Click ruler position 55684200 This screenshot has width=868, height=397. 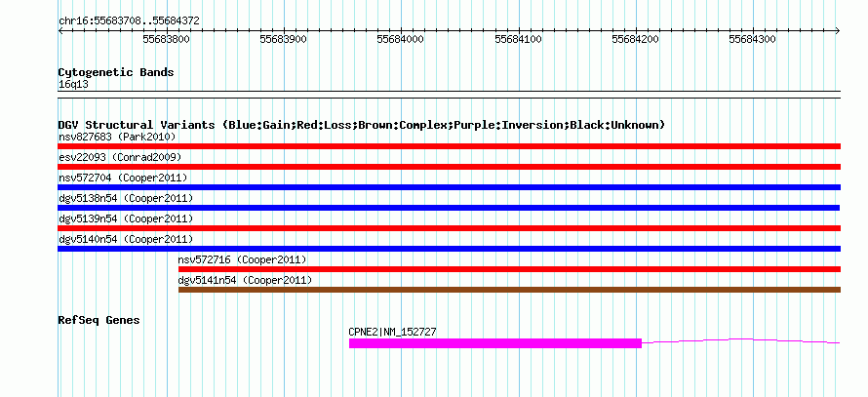point(636,39)
